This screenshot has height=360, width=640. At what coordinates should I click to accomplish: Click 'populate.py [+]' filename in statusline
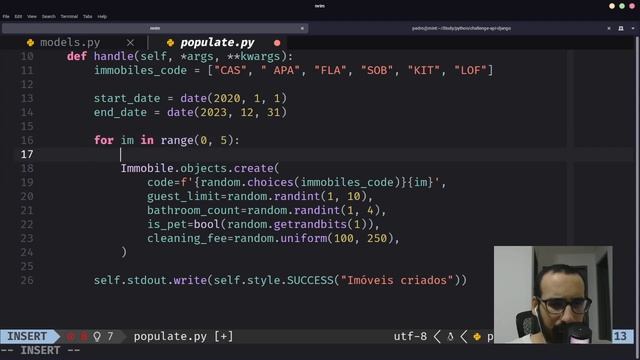pos(184,336)
